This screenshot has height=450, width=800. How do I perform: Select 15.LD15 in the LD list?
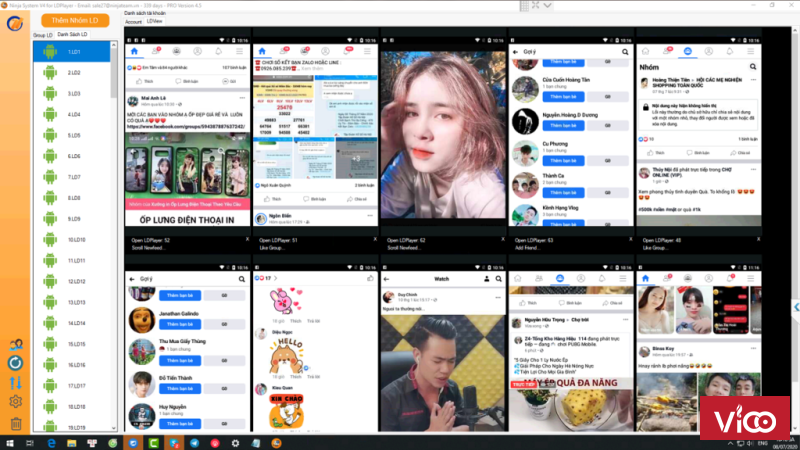[x=71, y=344]
